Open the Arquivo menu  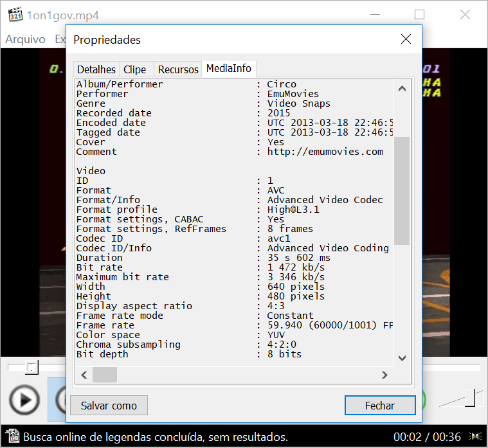pyautogui.click(x=25, y=39)
